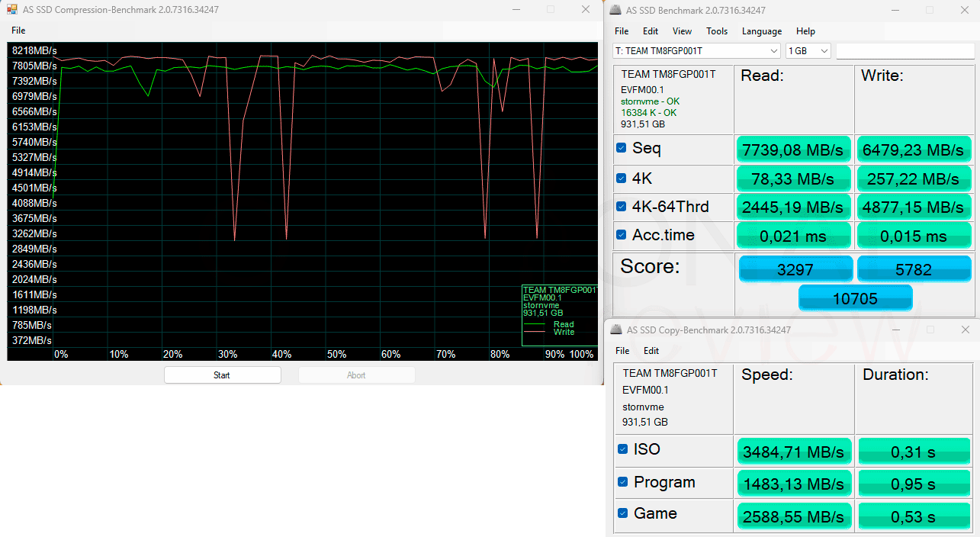The width and height of the screenshot is (980, 537).
Task: Click the stornvme - OK status text
Action: point(650,101)
